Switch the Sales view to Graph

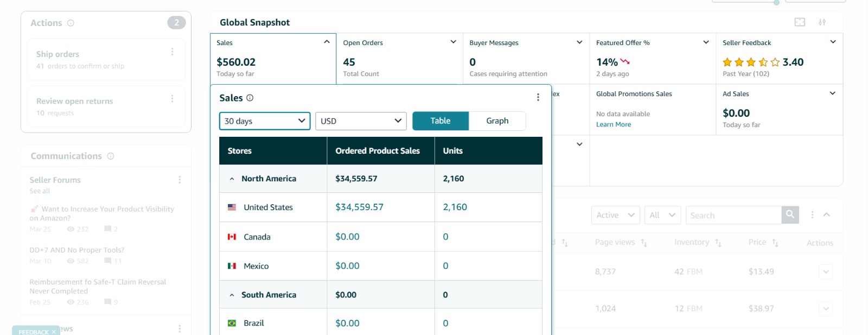(497, 121)
